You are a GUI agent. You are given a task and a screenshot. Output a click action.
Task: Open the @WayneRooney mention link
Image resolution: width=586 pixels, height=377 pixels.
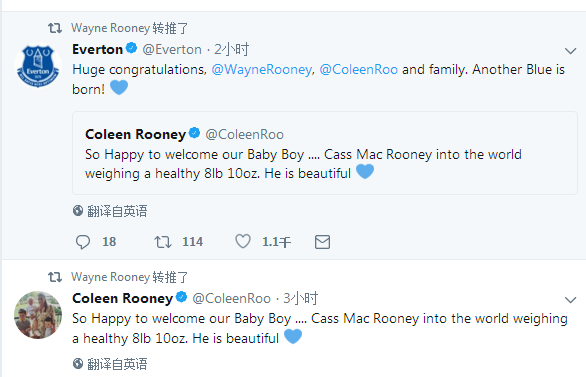click(262, 69)
